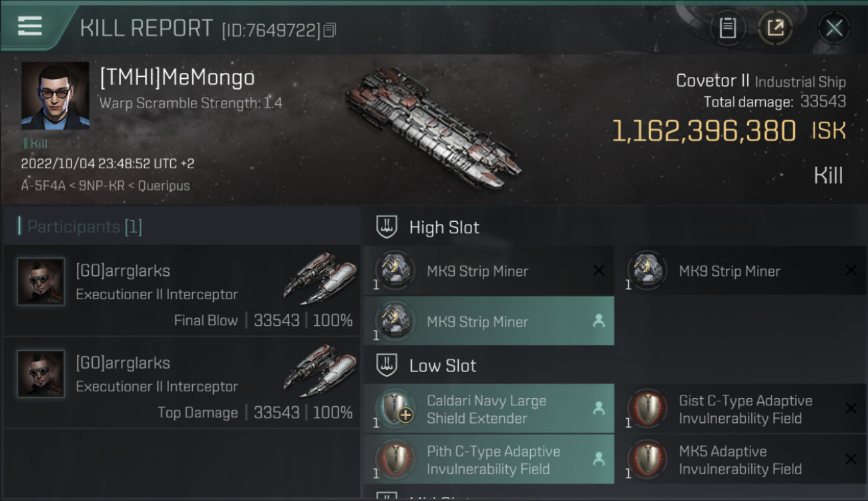Open arrglarks Final Blow portrait
The image size is (868, 501).
(41, 281)
